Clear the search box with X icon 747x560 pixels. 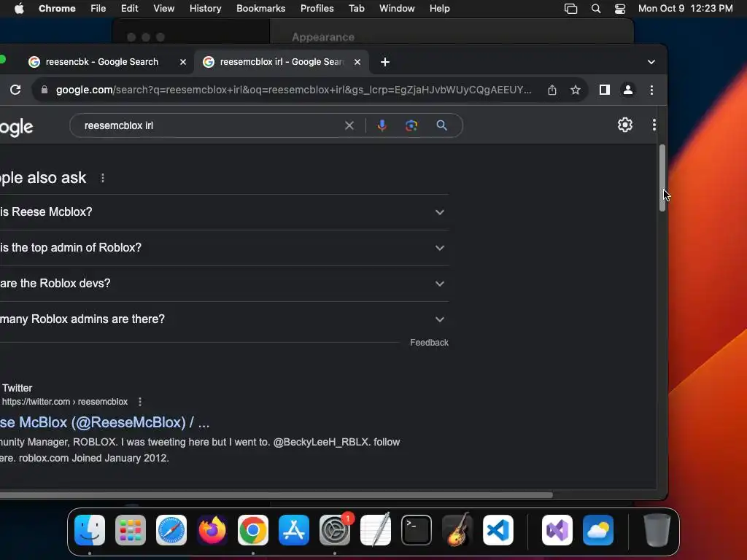click(349, 125)
